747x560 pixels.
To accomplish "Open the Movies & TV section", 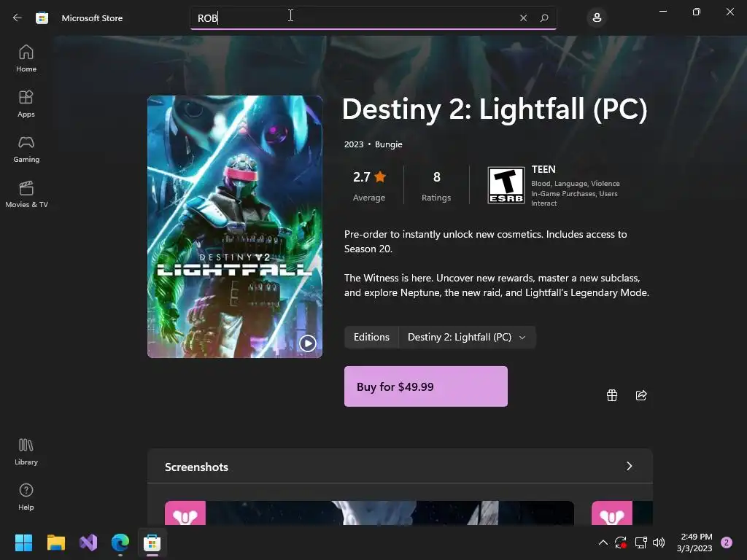I will click(x=26, y=194).
